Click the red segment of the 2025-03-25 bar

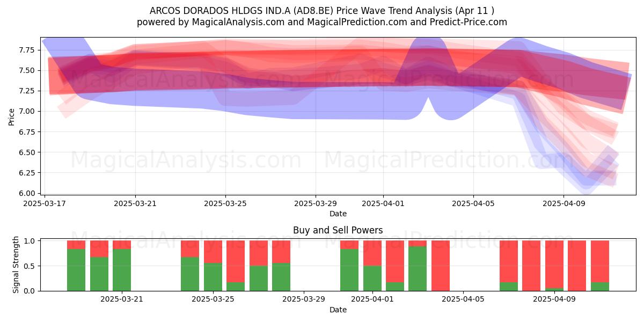tap(213, 252)
